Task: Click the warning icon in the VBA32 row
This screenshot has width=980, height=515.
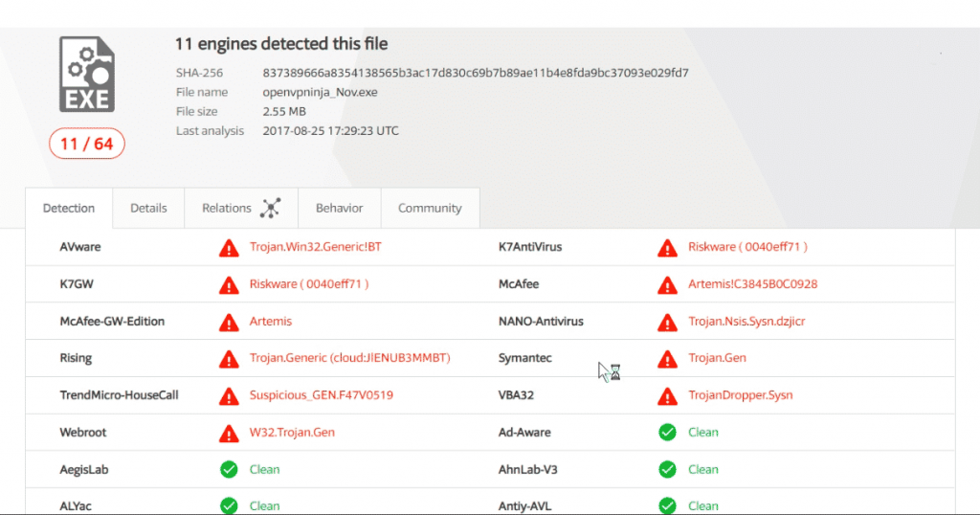Action: pyautogui.click(x=667, y=395)
